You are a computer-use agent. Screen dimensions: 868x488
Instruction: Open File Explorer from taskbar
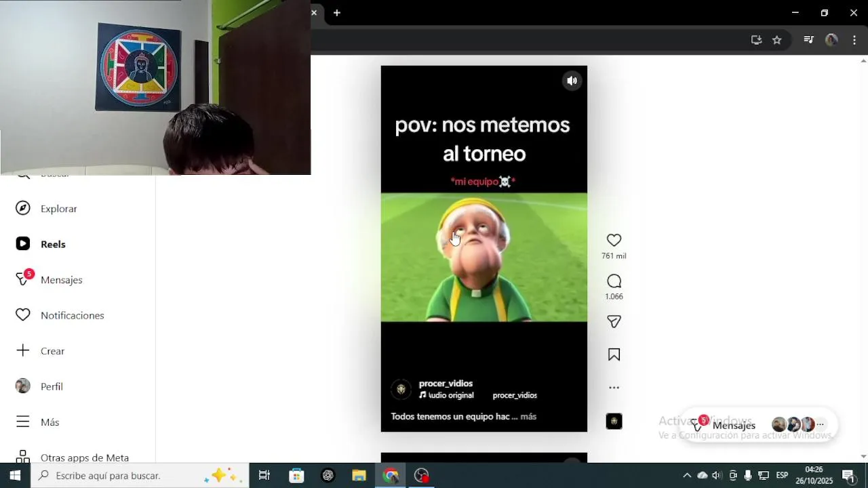click(359, 476)
